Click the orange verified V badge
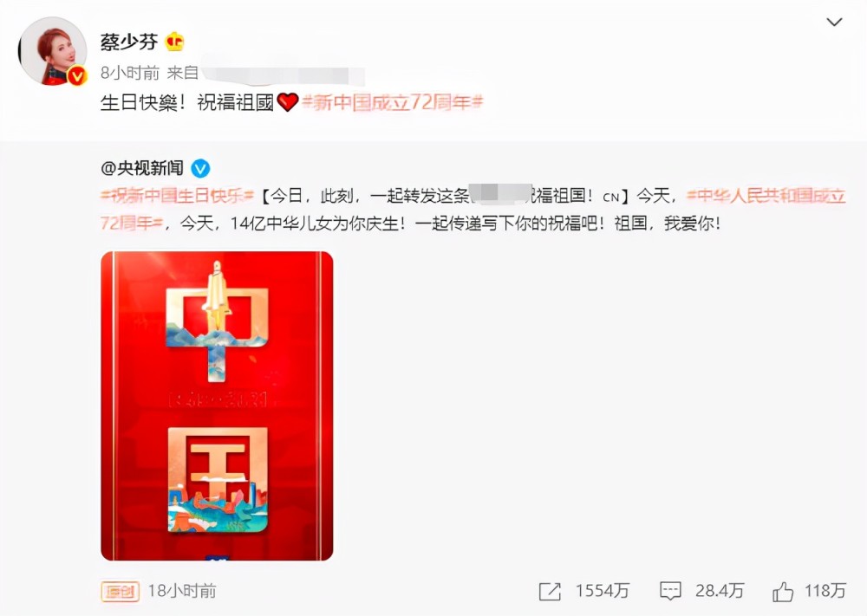Screen dimensions: 867x616 [x=77, y=75]
